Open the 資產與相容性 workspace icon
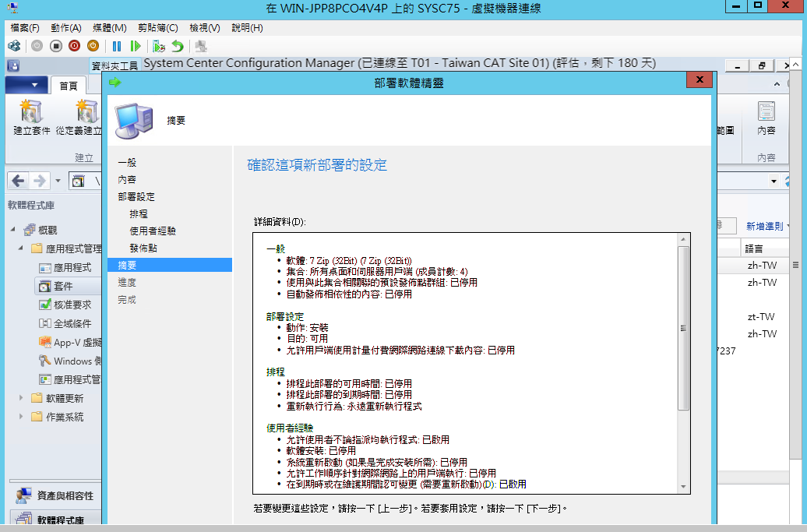Image resolution: width=807 pixels, height=532 pixels. click(x=23, y=495)
